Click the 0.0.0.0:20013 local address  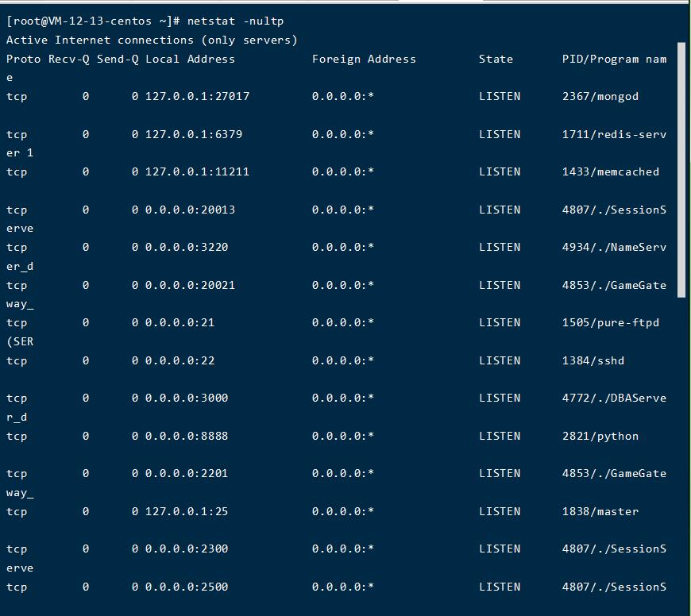click(x=190, y=210)
